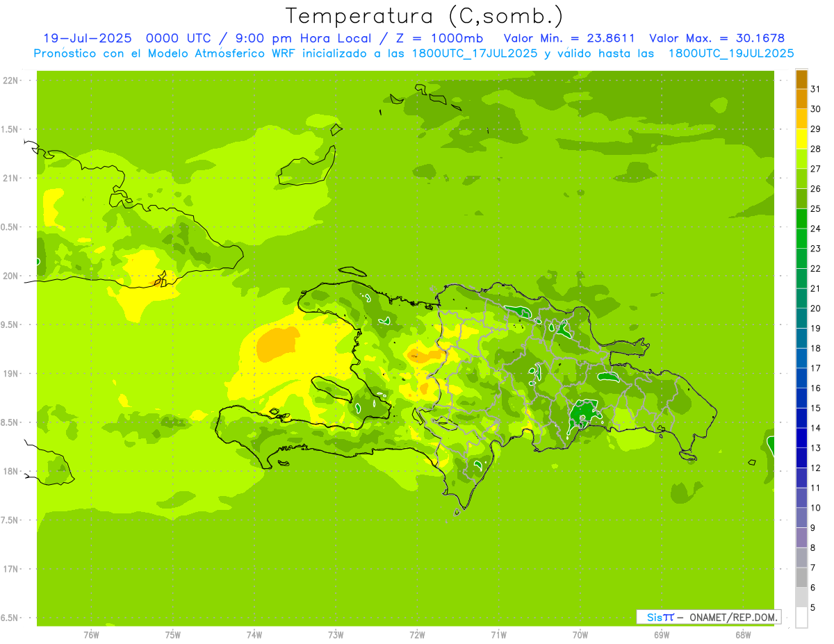Click the '71W' longitude axis label
The image size is (834, 644).
498,635
